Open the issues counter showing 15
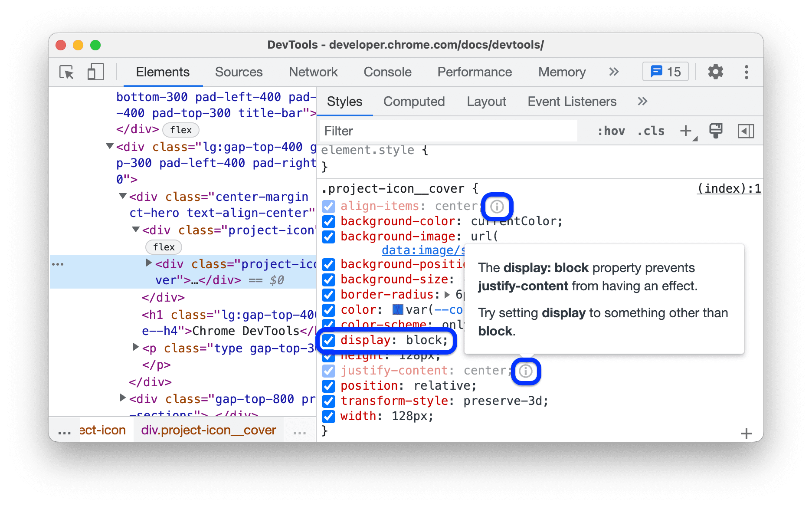The height and width of the screenshot is (506, 812). 665,71
